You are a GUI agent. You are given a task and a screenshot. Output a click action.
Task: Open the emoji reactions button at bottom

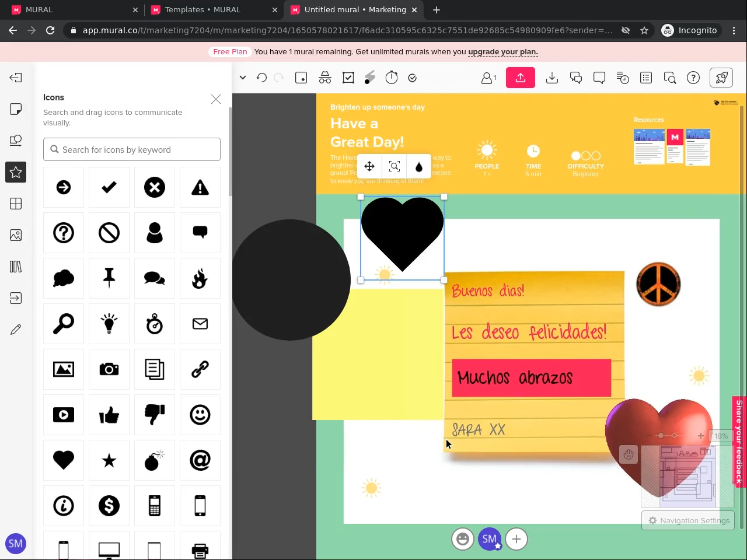(463, 539)
